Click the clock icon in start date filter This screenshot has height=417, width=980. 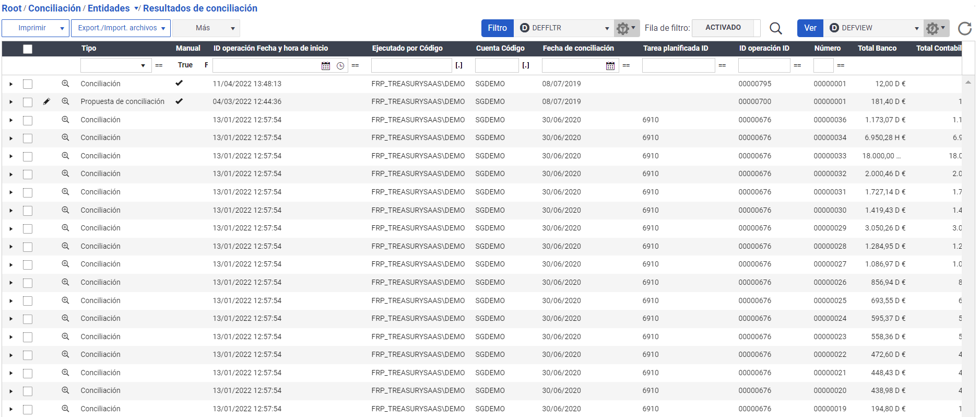pos(340,66)
